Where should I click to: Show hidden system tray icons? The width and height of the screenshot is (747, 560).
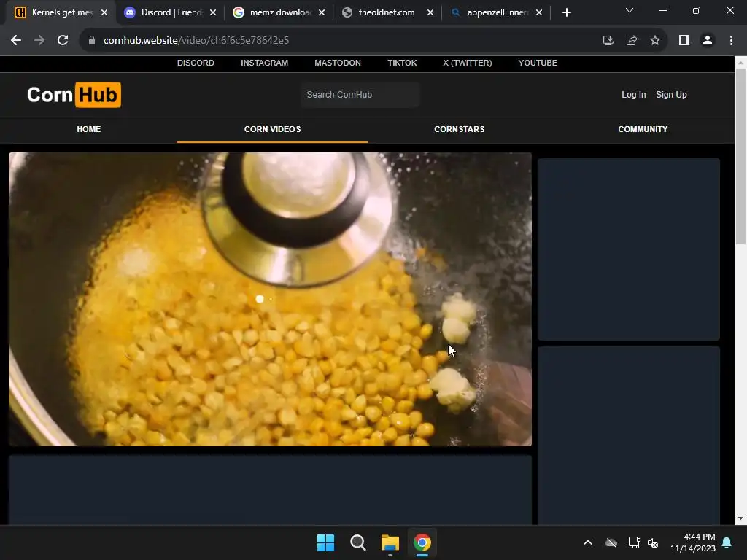click(588, 542)
